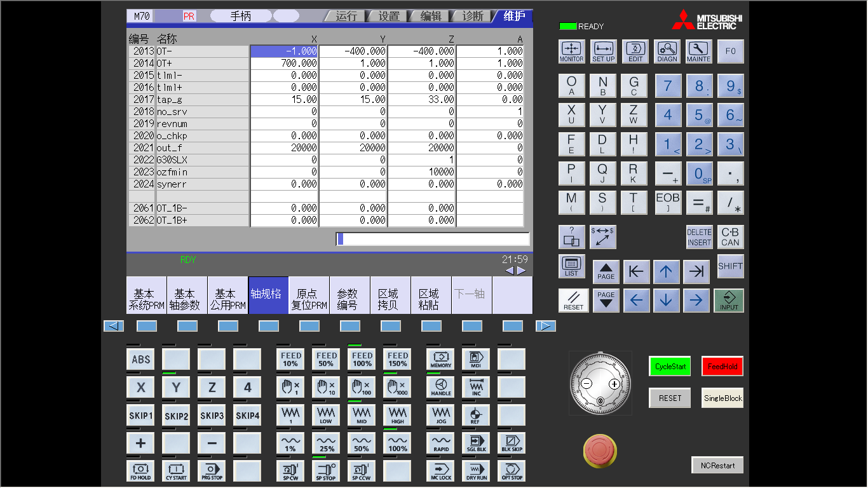
Task: Click the SP CCW spindle button
Action: tap(362, 471)
